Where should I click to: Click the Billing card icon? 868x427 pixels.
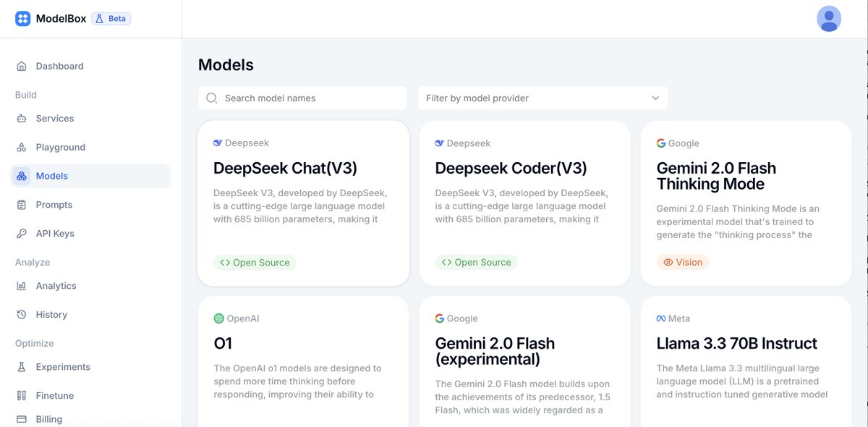tap(22, 419)
